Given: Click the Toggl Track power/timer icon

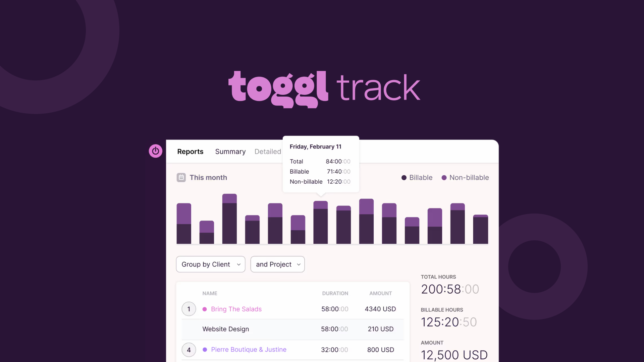Looking at the screenshot, I should click(155, 151).
